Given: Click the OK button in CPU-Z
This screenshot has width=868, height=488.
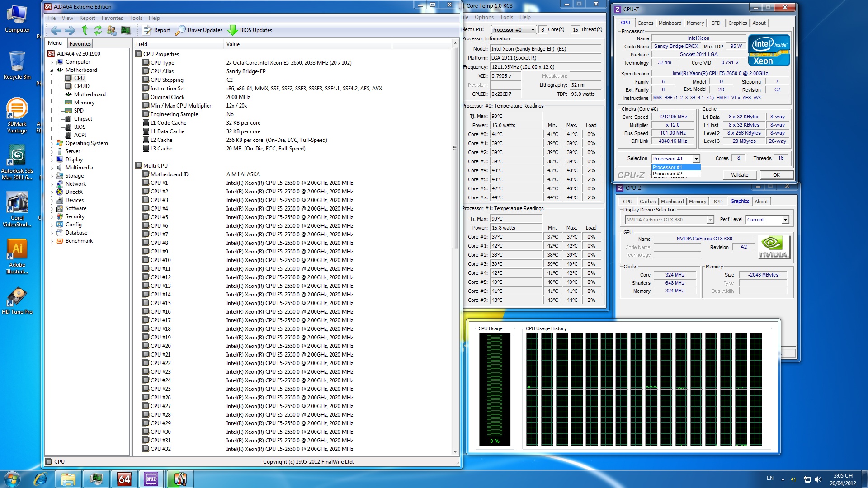Looking at the screenshot, I should [776, 175].
